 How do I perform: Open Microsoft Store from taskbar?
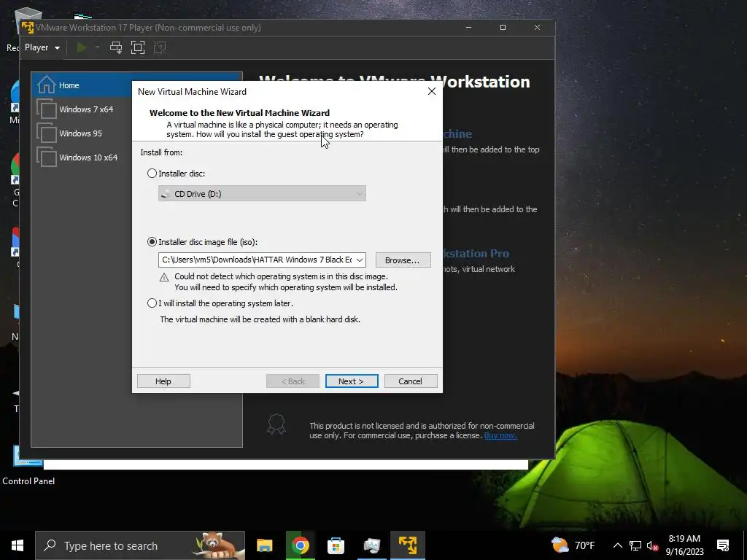[x=336, y=545]
